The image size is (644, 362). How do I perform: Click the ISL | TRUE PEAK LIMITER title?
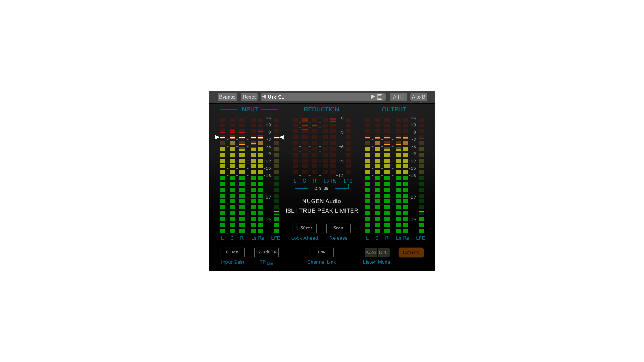pos(322,211)
